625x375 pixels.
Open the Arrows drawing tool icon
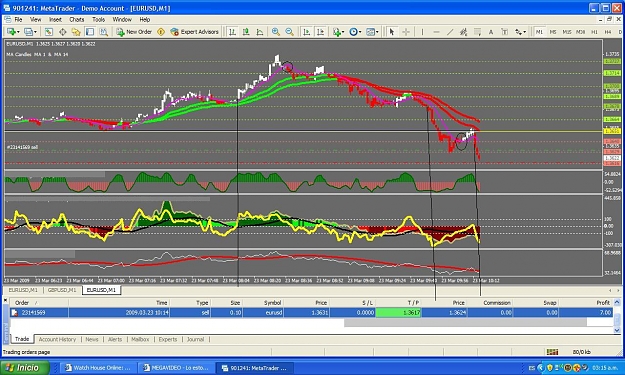click(x=518, y=32)
